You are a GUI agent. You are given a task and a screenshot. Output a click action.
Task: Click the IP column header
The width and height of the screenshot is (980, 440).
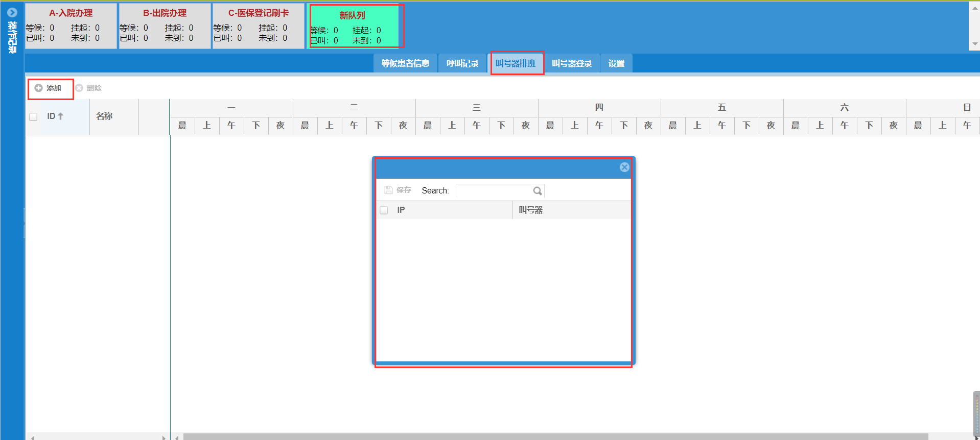[x=452, y=210]
